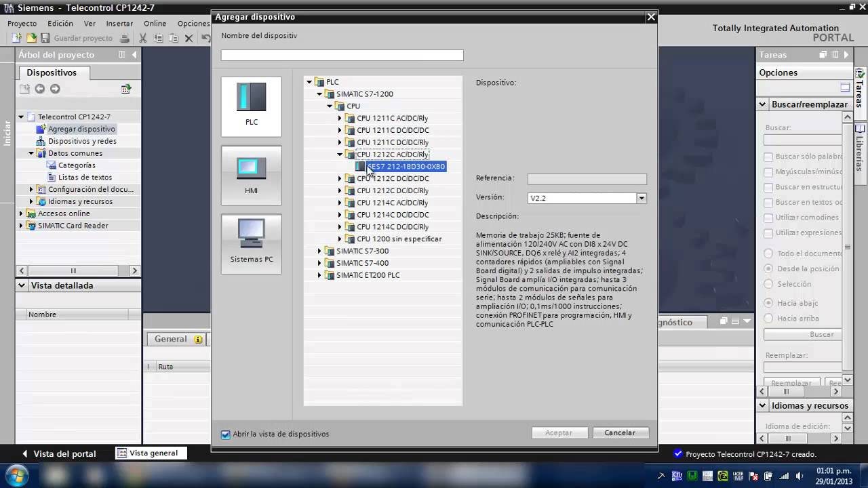Image resolution: width=868 pixels, height=488 pixels.
Task: Expand SIMATIC ET200 PLC node
Action: pyautogui.click(x=319, y=276)
